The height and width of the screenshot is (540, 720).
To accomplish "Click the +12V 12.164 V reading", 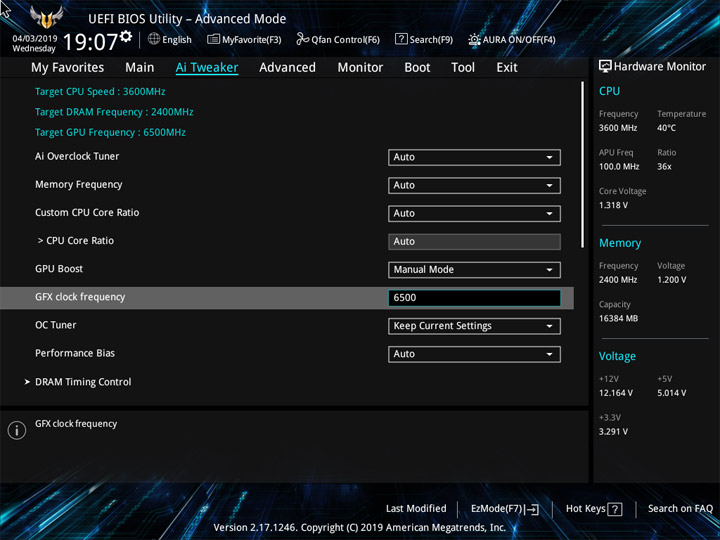I will point(615,393).
